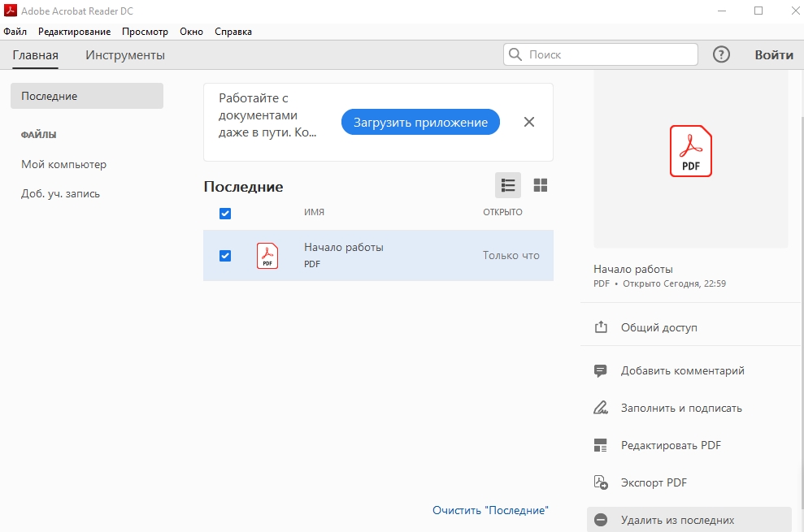
Task: Click Доб. уч. запись in sidebar
Action: pos(60,194)
